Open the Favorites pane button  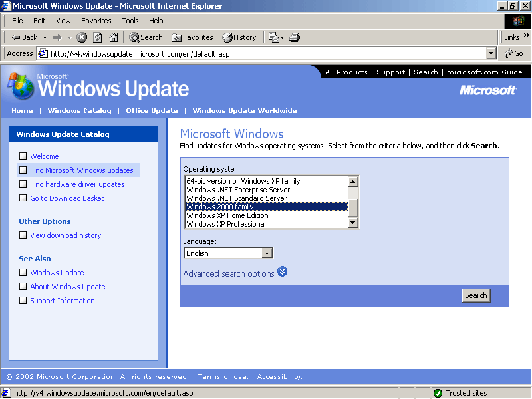(x=192, y=37)
